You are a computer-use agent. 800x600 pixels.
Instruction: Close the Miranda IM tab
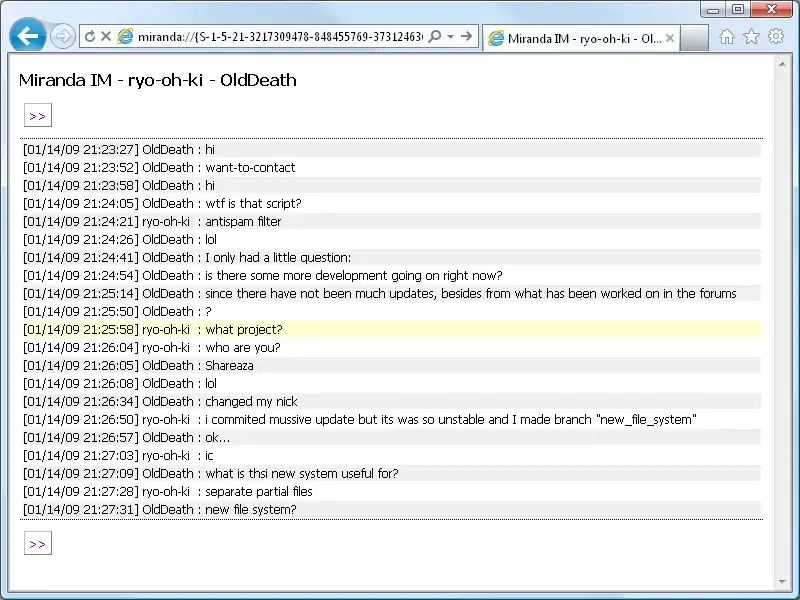click(x=670, y=38)
